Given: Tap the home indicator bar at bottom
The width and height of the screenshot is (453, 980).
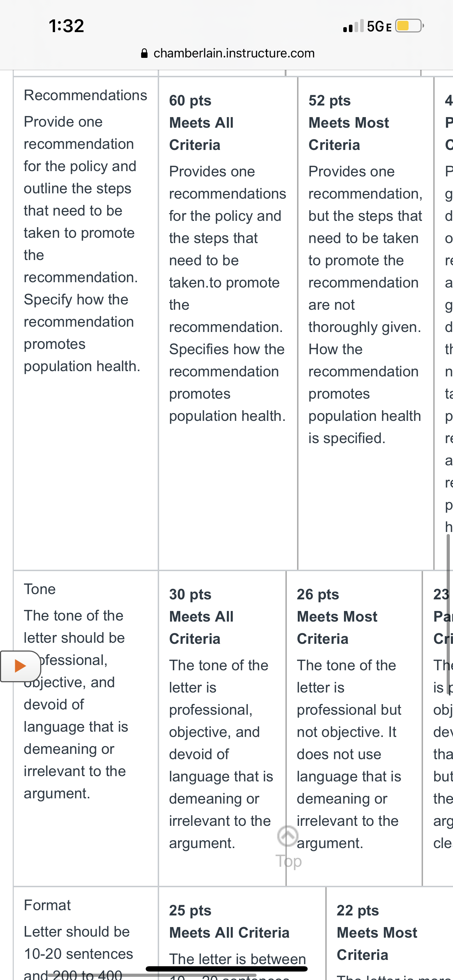Looking at the screenshot, I should (227, 969).
